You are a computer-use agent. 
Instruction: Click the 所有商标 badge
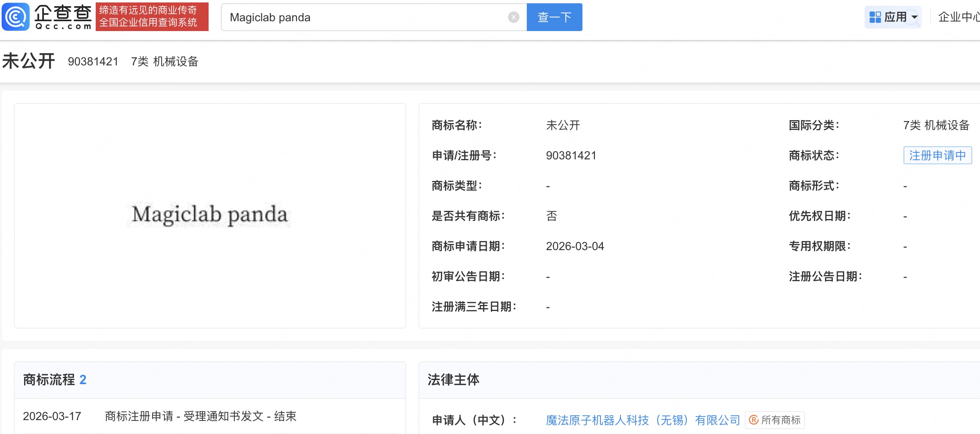pos(774,420)
